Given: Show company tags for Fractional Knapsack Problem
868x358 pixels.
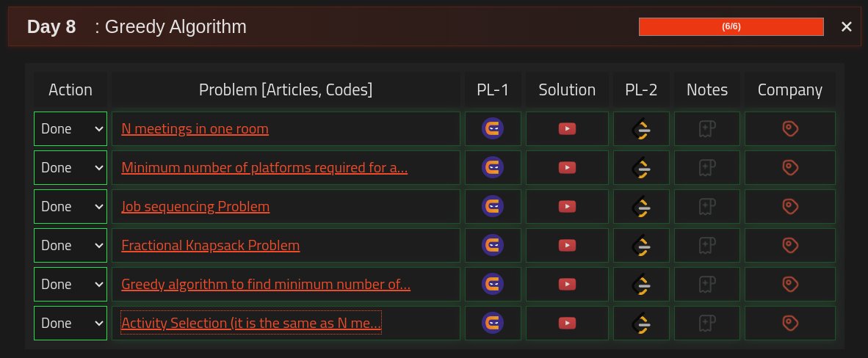Looking at the screenshot, I should point(790,244).
